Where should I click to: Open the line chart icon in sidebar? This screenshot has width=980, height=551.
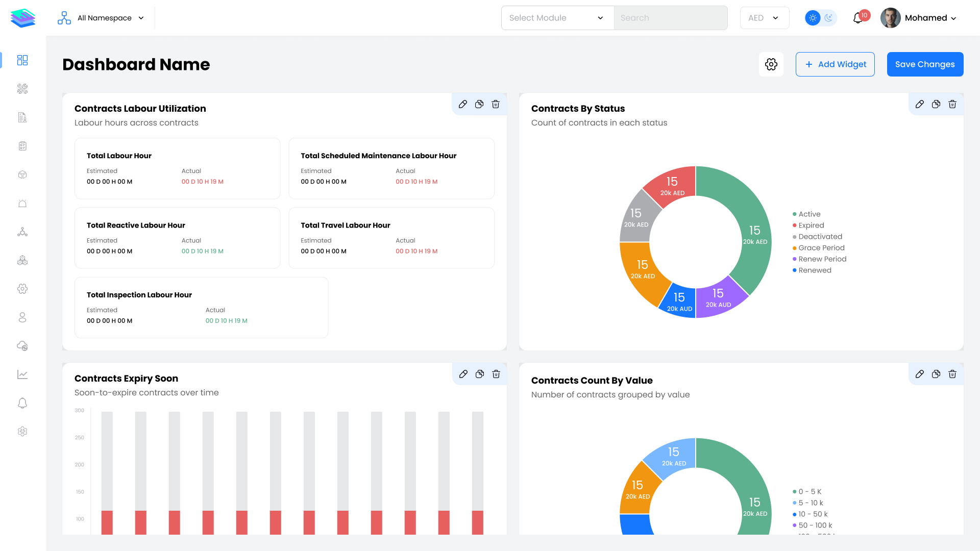coord(22,374)
